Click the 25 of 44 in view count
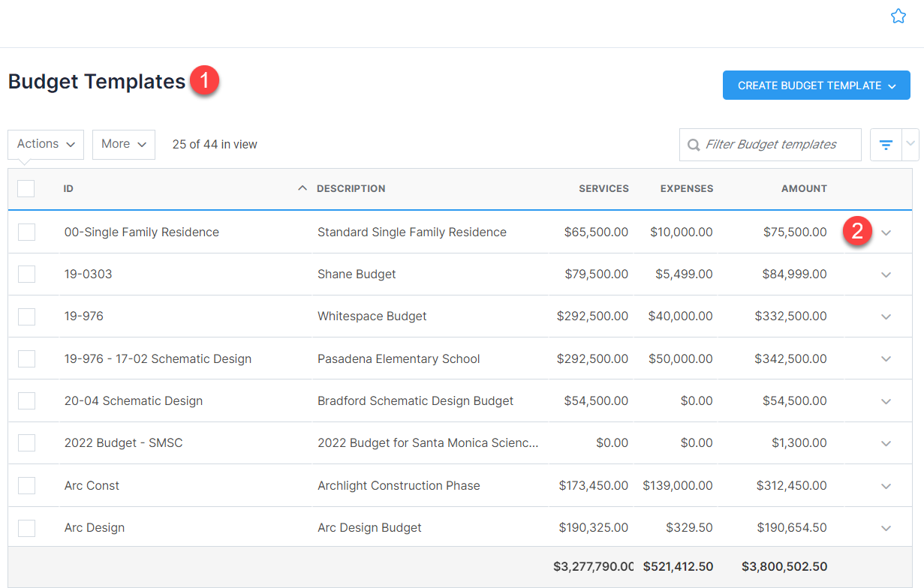Viewport: 924px width, 588px height. (x=215, y=144)
